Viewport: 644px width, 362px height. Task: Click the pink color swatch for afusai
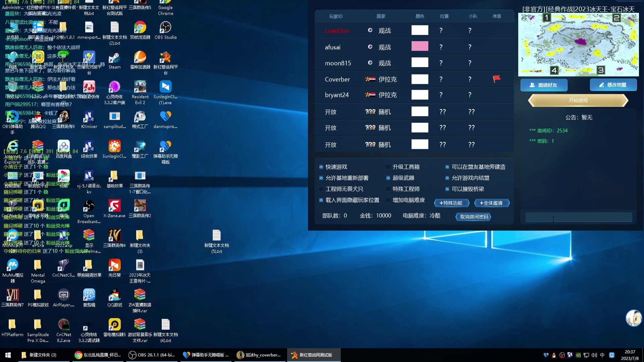click(420, 47)
